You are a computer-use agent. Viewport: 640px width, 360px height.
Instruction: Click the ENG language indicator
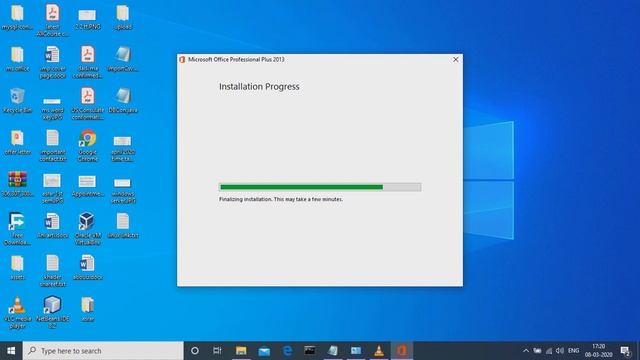click(x=573, y=351)
